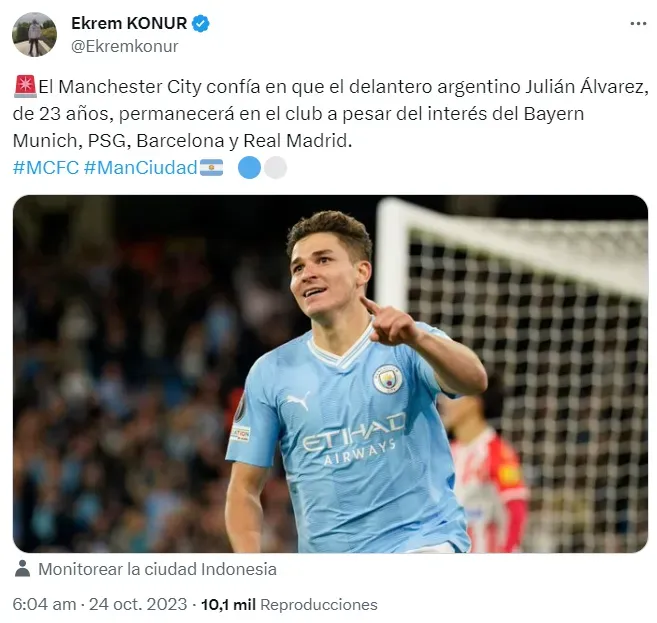The height and width of the screenshot is (623, 657).
Task: Open the three-dot more options menu
Action: [638, 24]
